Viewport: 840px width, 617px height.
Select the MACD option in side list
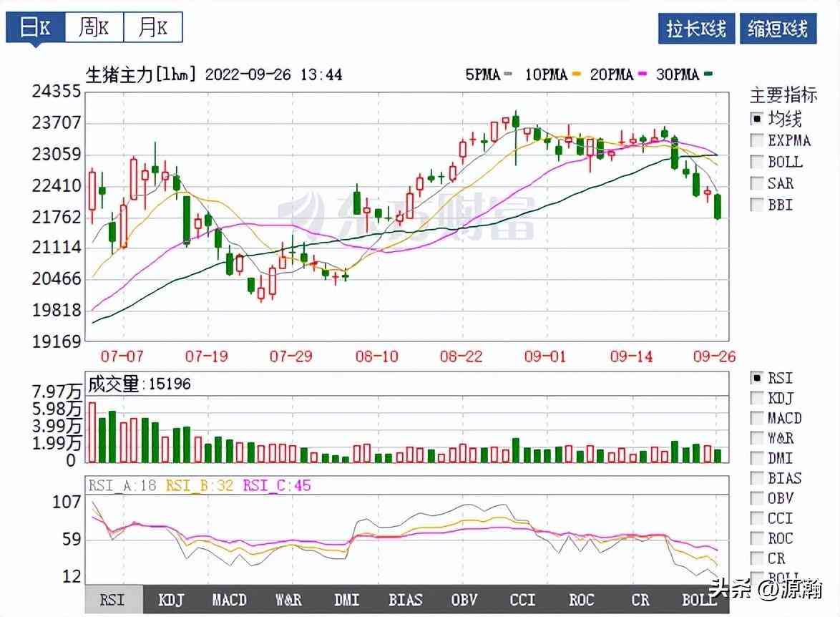coord(756,418)
